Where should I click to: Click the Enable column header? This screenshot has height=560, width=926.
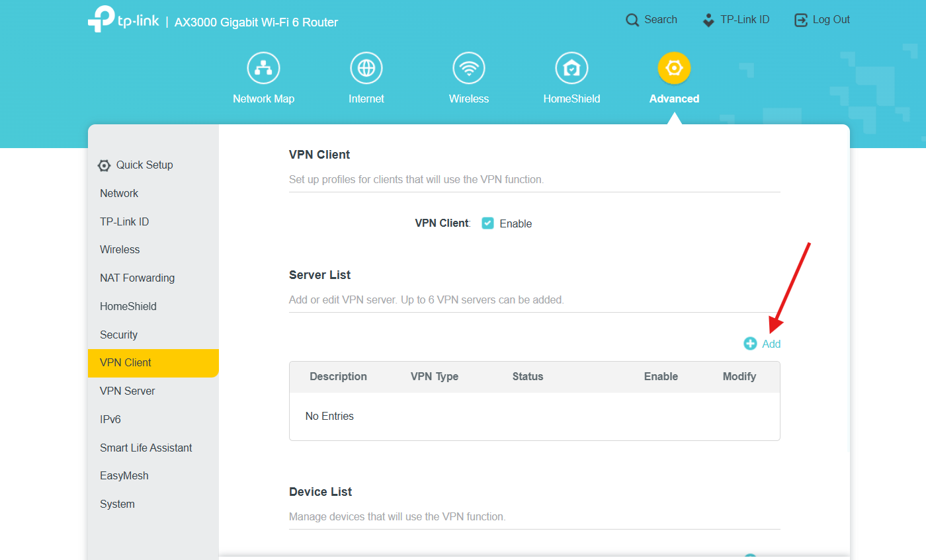pos(661,376)
